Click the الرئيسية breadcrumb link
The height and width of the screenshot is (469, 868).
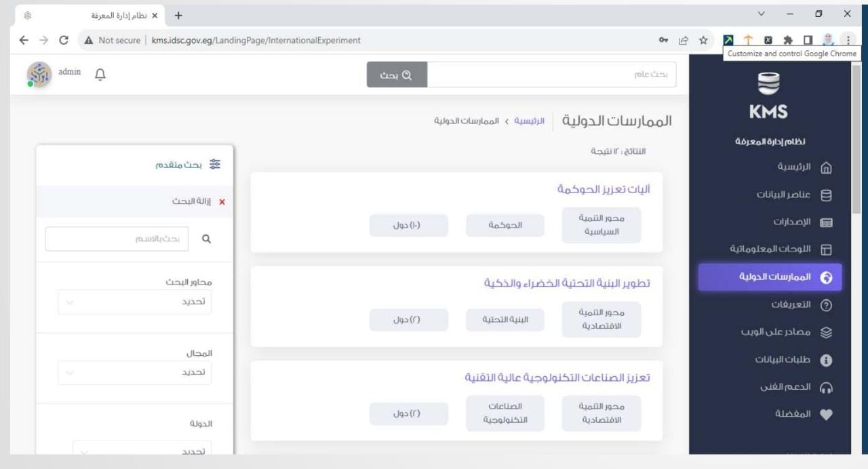530,121
